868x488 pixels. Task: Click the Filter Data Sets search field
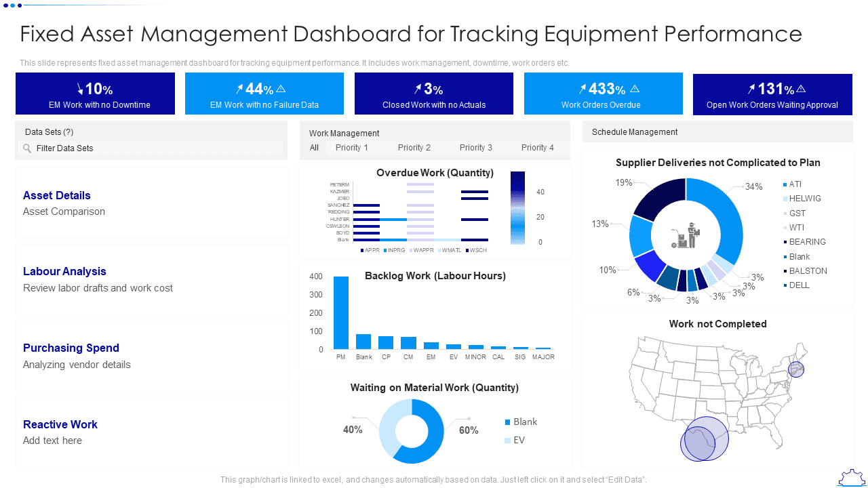tap(151, 148)
